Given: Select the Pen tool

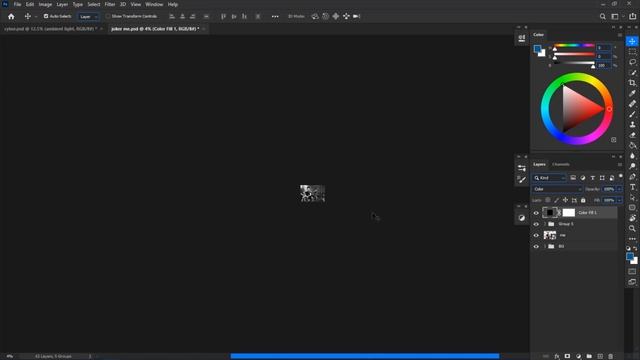Looking at the screenshot, I should click(632, 177).
